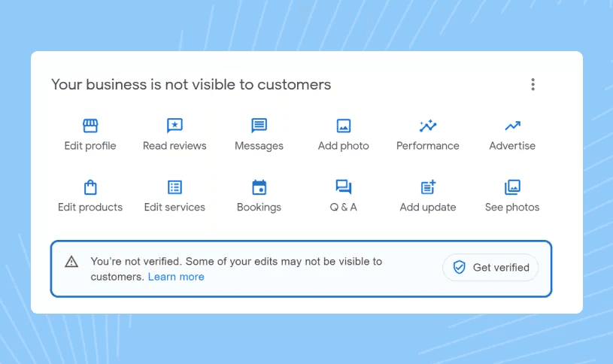Image resolution: width=613 pixels, height=364 pixels.
Task: Click the Add update post icon
Action: (x=428, y=187)
